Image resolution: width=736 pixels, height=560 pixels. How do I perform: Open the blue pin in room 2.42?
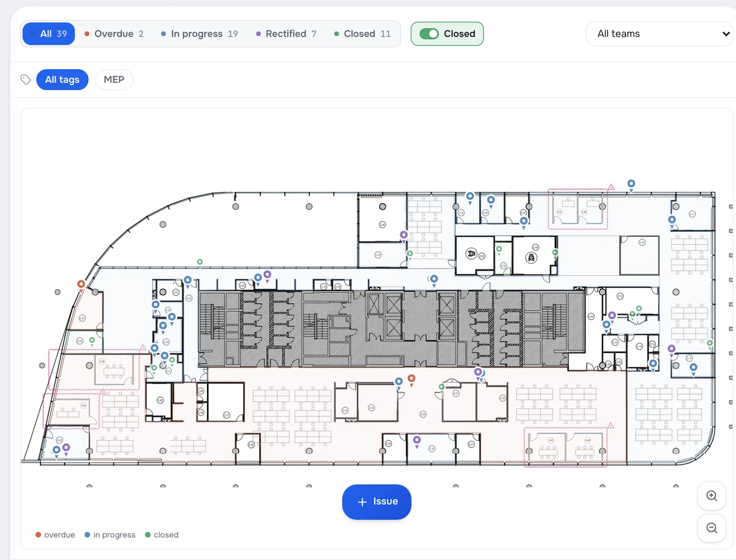[56, 451]
